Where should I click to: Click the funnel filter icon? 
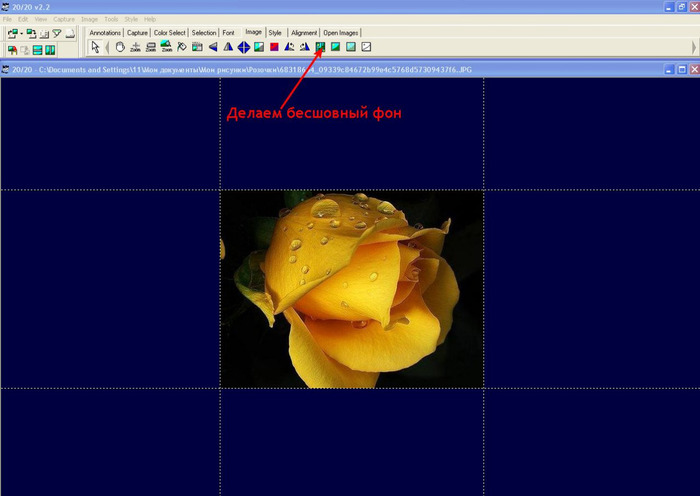(x=57, y=33)
